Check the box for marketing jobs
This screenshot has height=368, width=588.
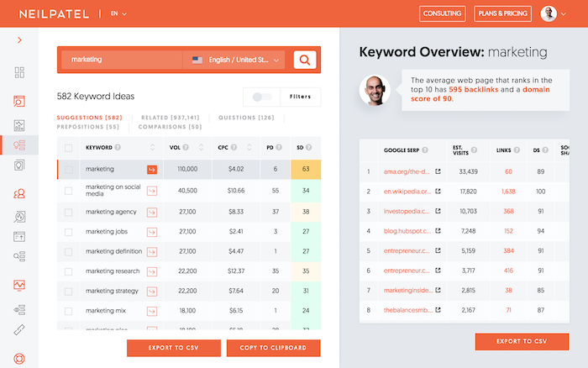coord(68,232)
